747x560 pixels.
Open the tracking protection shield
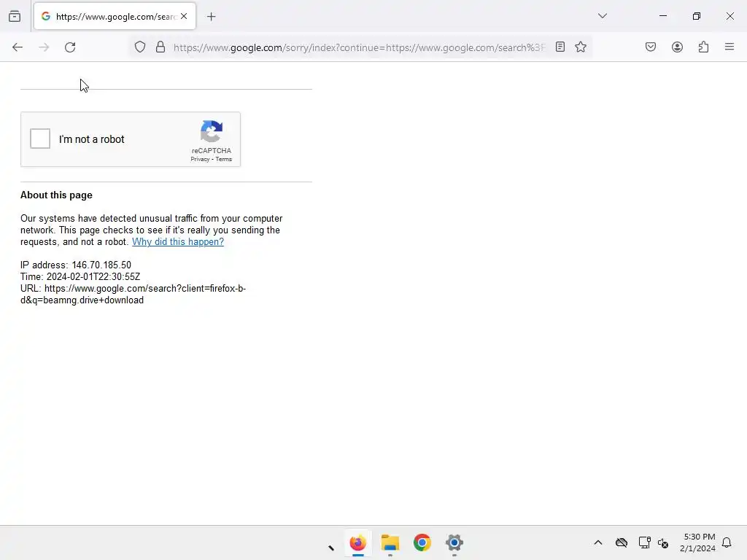click(x=139, y=47)
